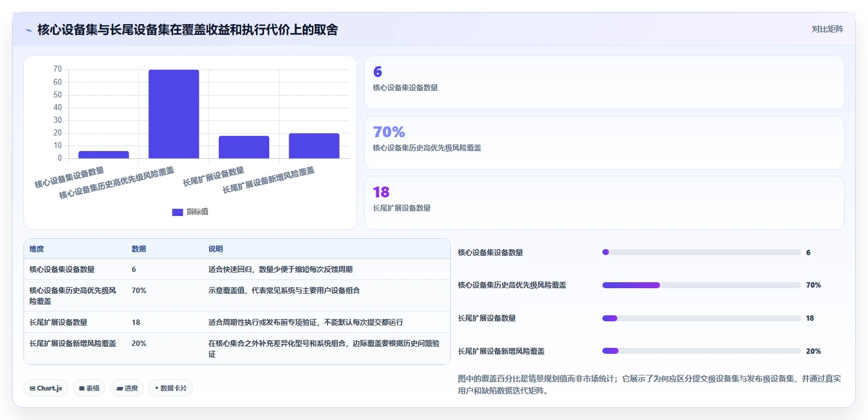Click the 长尾扩展设备数量 progress bar
The image size is (868, 420).
click(701, 318)
